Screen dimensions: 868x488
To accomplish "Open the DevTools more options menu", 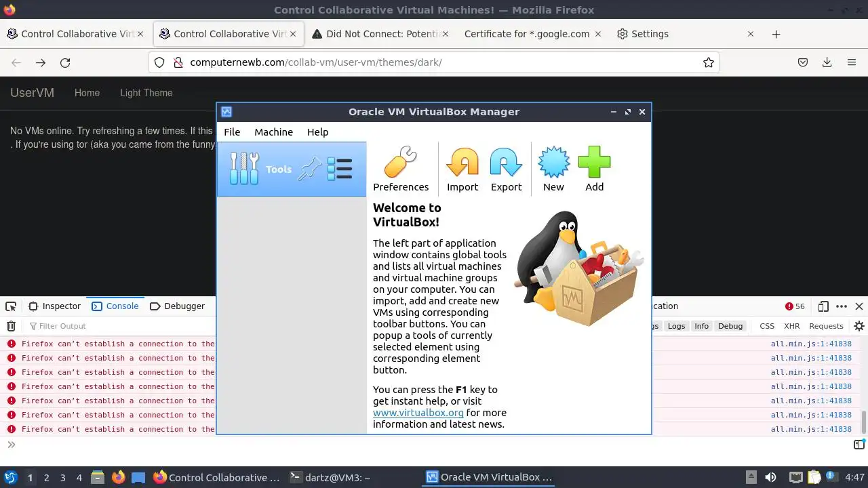I will tap(842, 306).
